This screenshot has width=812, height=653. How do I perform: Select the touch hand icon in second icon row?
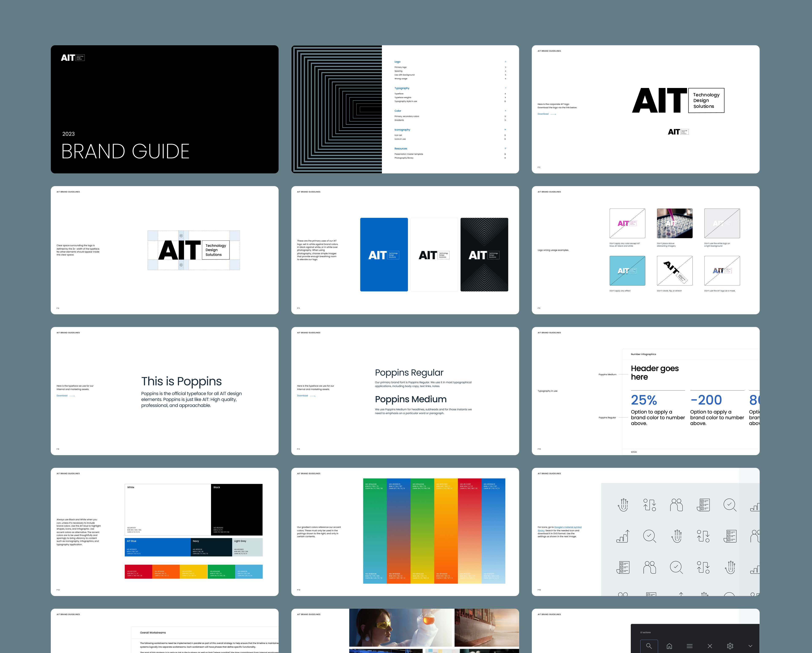pos(677,536)
